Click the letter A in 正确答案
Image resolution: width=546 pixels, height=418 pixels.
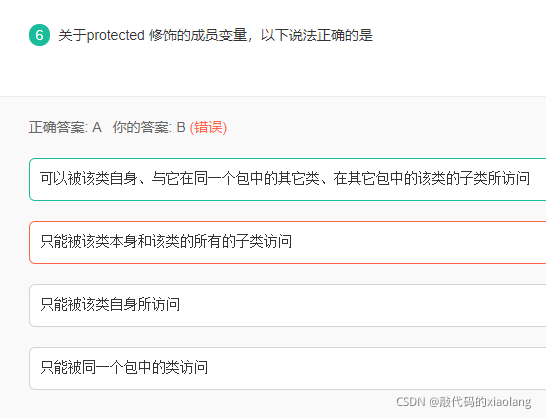point(97,127)
